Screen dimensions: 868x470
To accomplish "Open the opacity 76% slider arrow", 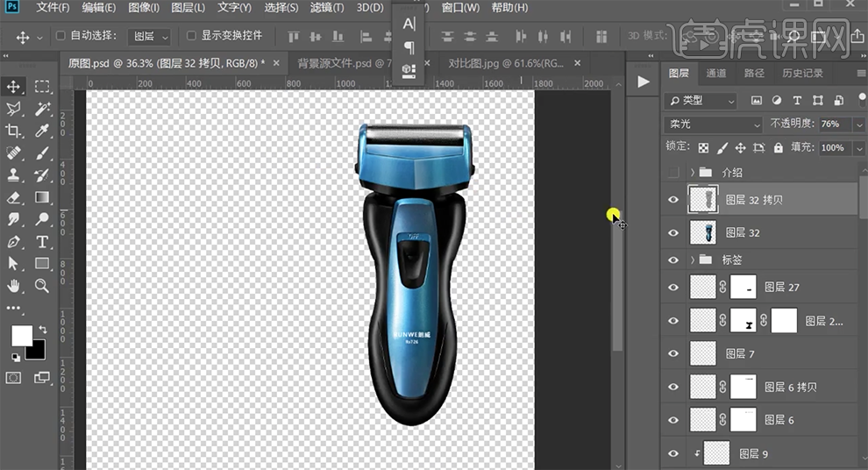I will tap(859, 124).
